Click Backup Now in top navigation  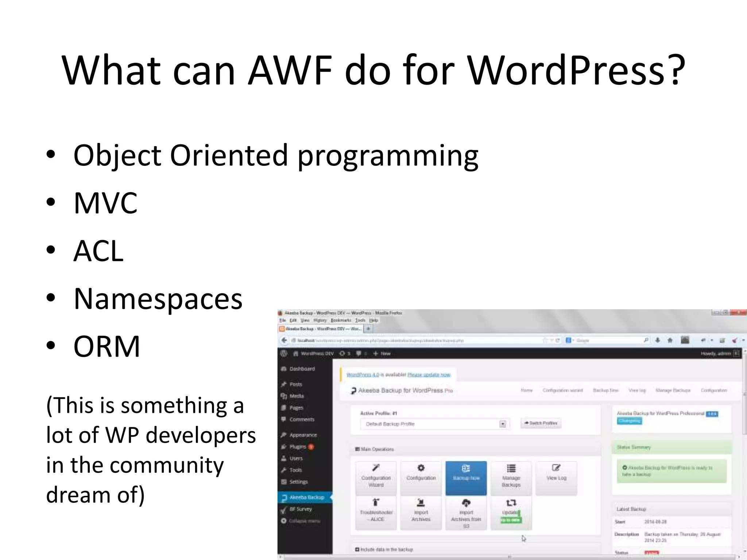(605, 390)
